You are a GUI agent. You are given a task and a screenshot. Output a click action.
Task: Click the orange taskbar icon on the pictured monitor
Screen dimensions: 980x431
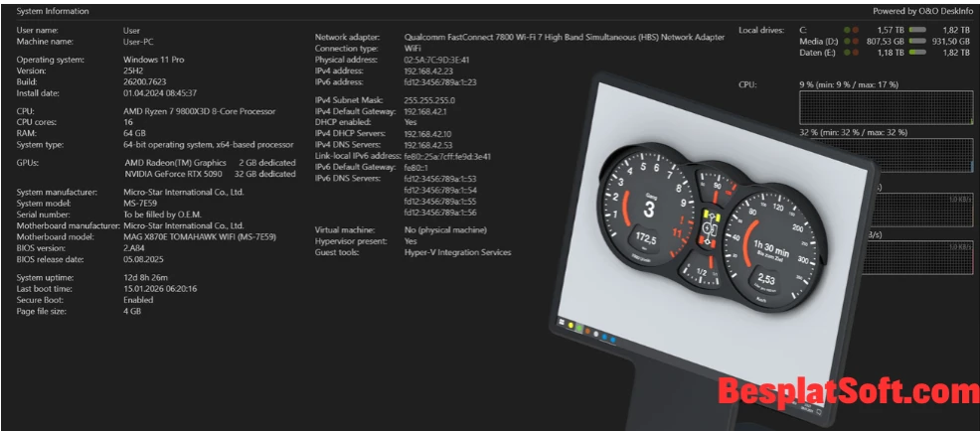click(588, 331)
